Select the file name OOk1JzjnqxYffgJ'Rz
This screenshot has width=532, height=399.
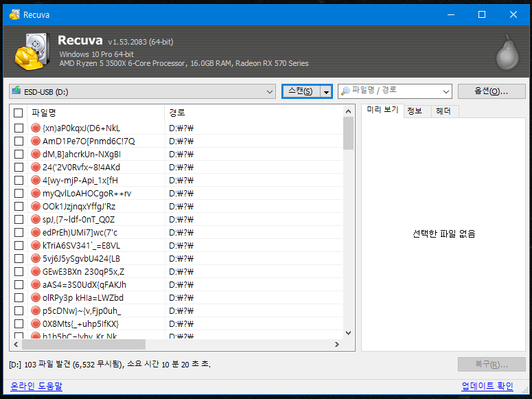pos(79,207)
